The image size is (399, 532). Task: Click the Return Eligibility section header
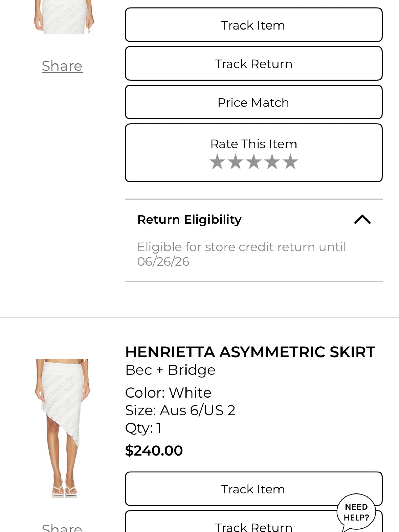[x=254, y=219]
